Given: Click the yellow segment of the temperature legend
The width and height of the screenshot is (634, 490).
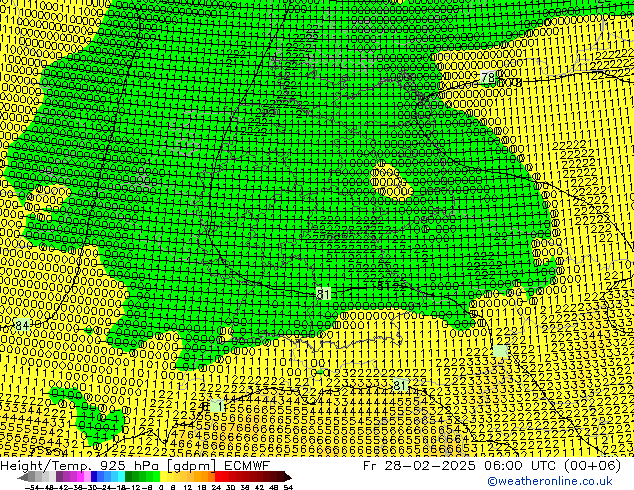Looking at the screenshot, I should point(163,476).
